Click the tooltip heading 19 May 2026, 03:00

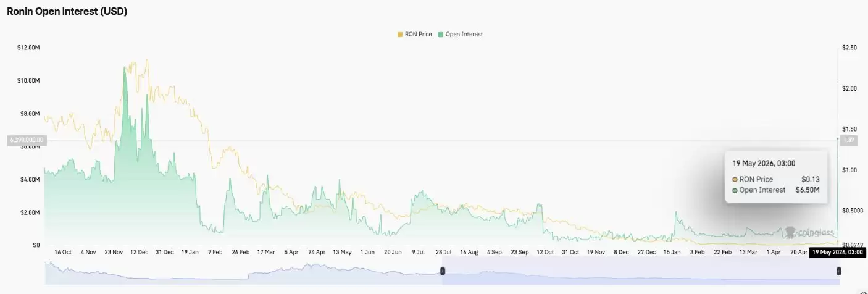[x=764, y=163]
